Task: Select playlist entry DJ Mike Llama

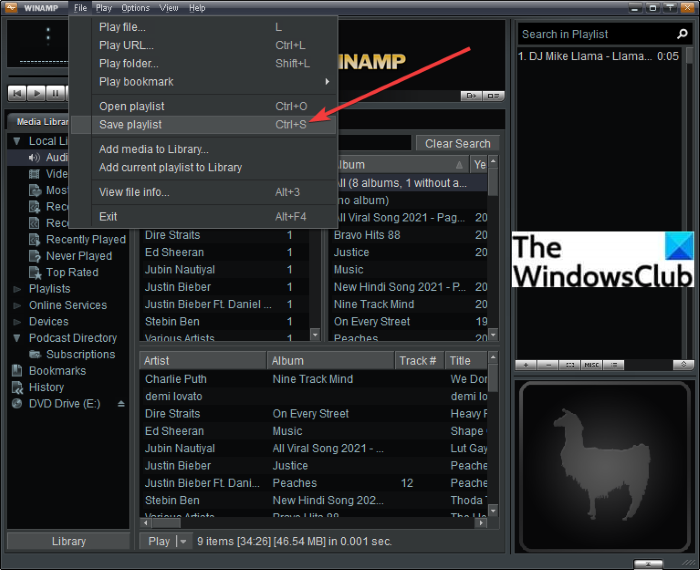Action: point(598,56)
